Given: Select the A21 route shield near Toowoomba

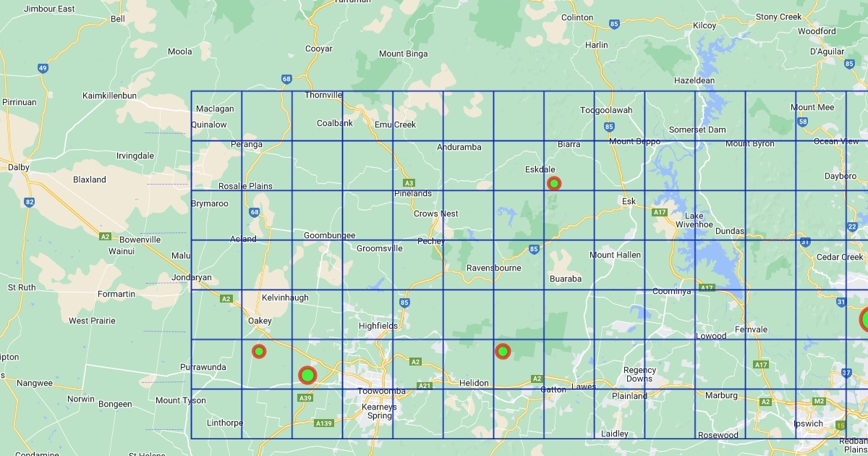Looking at the screenshot, I should (425, 386).
